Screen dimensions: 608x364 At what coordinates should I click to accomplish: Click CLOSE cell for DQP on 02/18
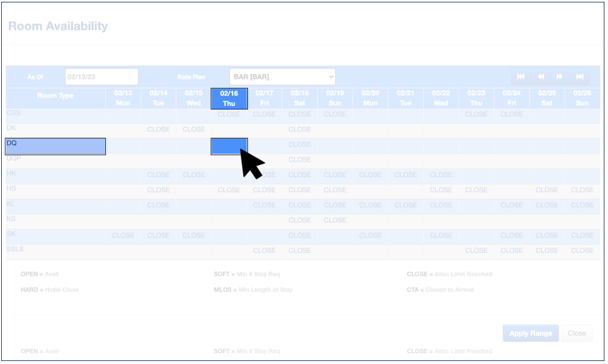pyautogui.click(x=299, y=160)
